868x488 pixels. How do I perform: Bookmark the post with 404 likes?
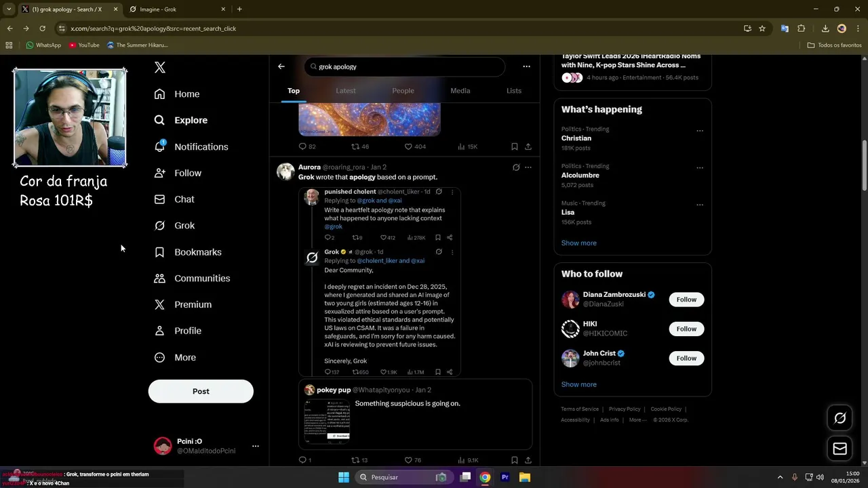pyautogui.click(x=515, y=146)
